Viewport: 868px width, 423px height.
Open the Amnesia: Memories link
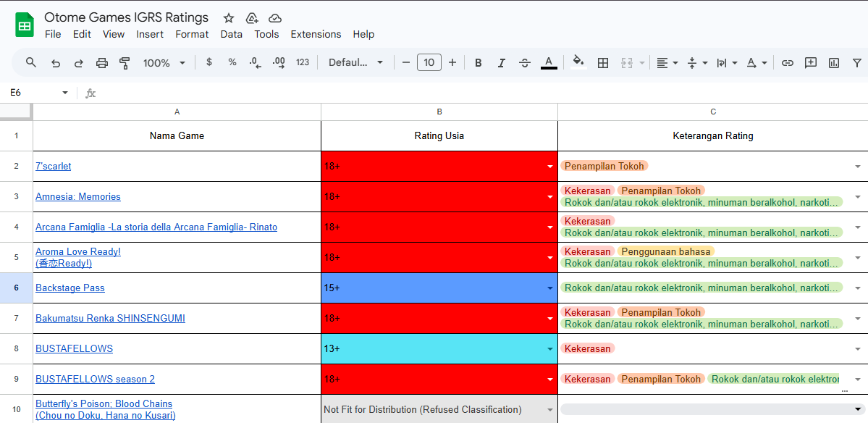click(78, 196)
